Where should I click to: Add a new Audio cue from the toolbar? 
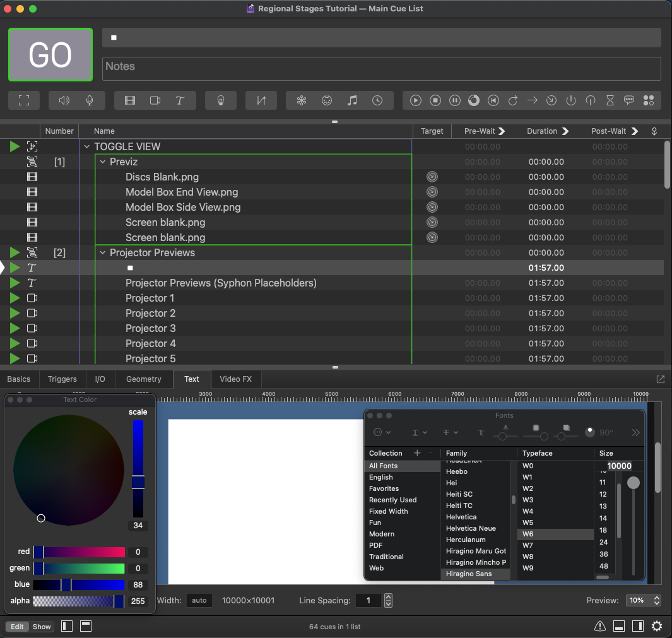[64, 100]
